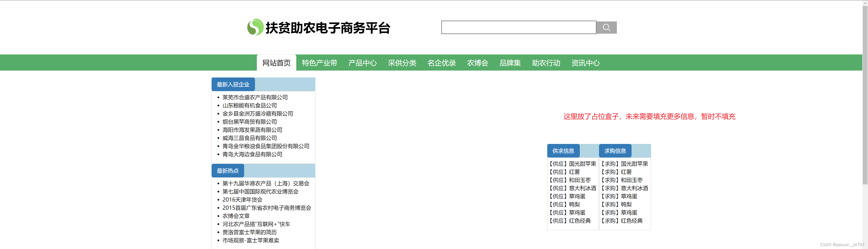Image resolution: width=868 pixels, height=249 pixels.
Task: Open 山东粮能有机食品公司 link
Action: [250, 106]
